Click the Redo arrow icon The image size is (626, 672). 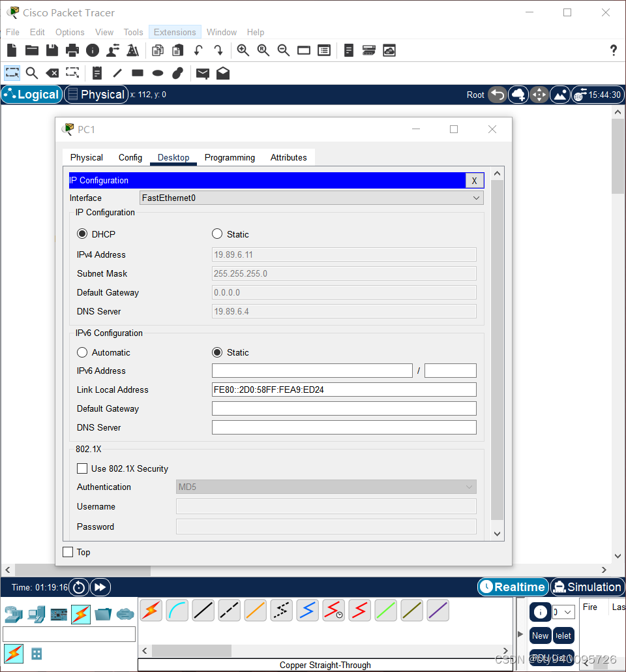(218, 51)
